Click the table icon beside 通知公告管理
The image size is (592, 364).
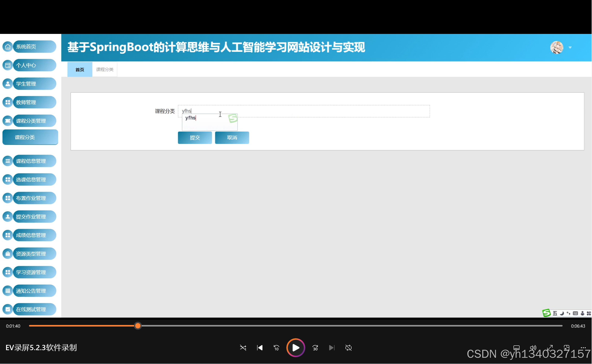point(8,291)
